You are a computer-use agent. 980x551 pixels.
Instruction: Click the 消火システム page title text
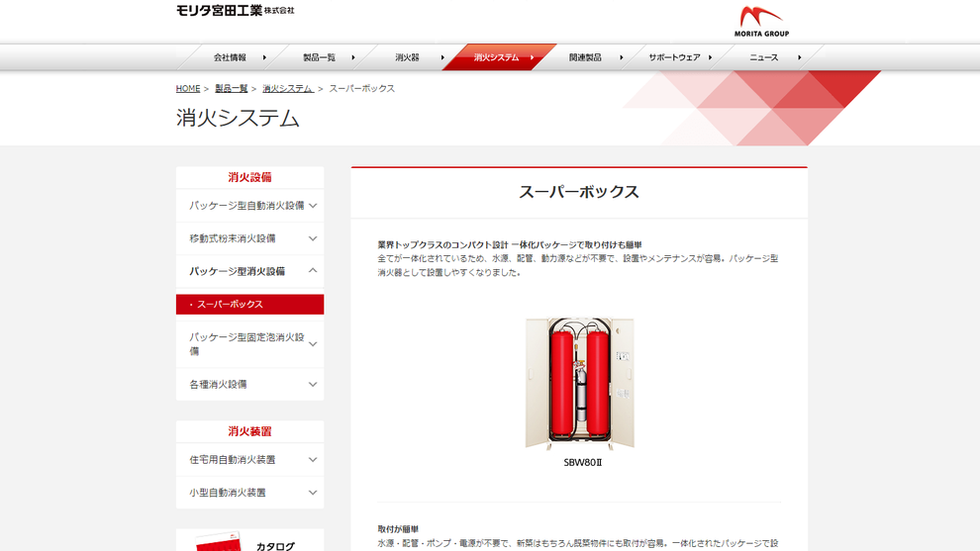[x=238, y=118]
